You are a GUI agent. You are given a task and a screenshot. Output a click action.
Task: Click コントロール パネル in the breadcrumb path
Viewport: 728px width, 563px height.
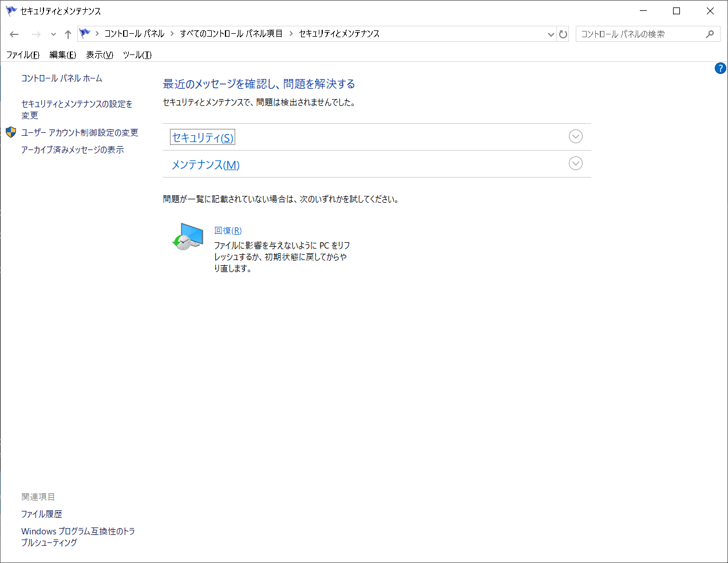[x=133, y=34]
